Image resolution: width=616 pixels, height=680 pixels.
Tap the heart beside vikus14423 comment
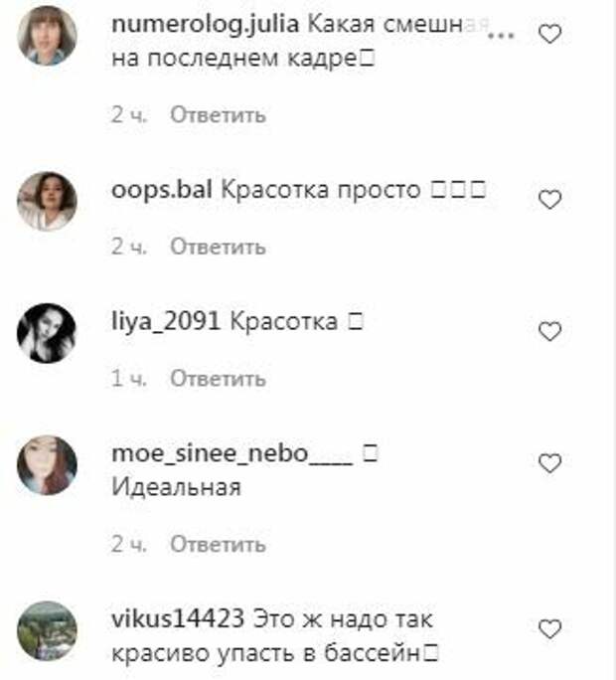coord(550,629)
